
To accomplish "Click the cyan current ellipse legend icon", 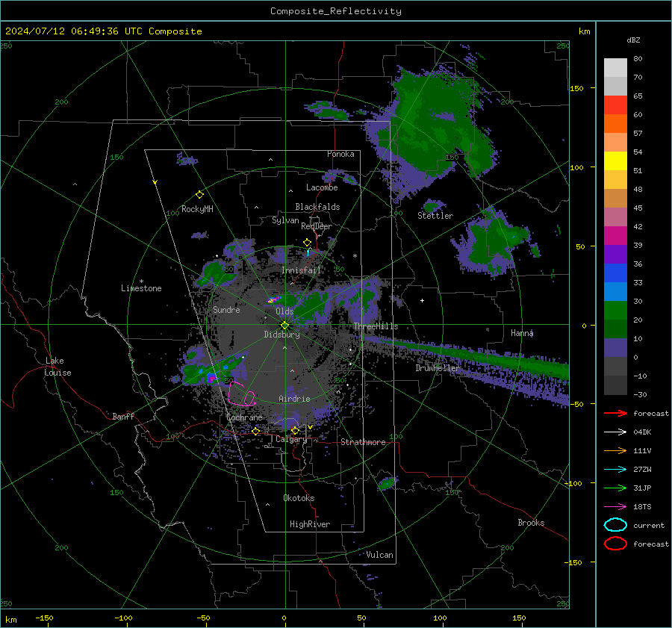I will pos(615,525).
